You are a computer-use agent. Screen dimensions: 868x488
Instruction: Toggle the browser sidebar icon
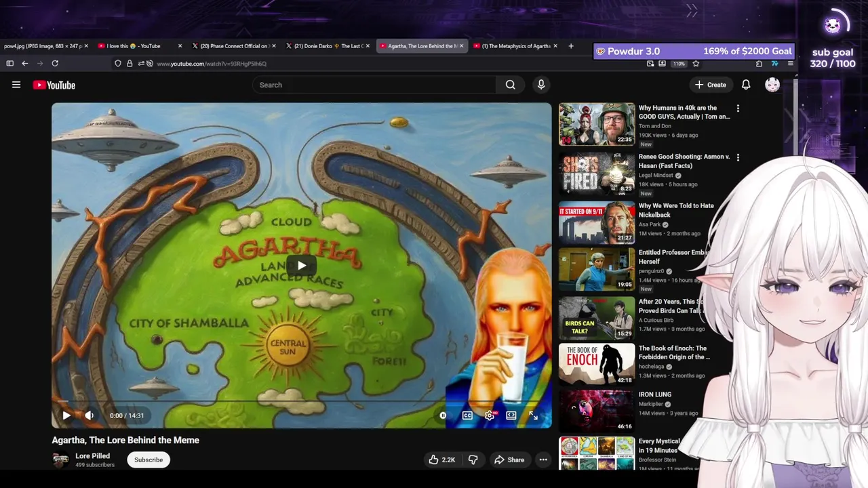tap(9, 63)
